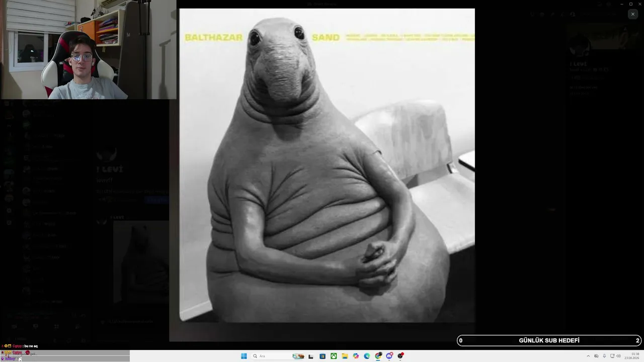Image resolution: width=644 pixels, height=362 pixels.
Task: Open Microsoft Store from the taskbar
Action: click(323, 356)
